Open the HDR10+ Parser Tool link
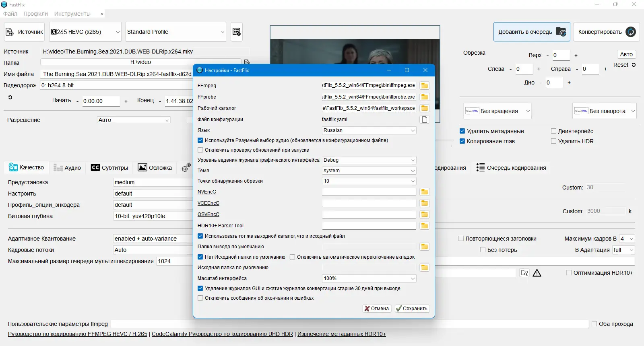644x346 pixels. [x=221, y=226]
